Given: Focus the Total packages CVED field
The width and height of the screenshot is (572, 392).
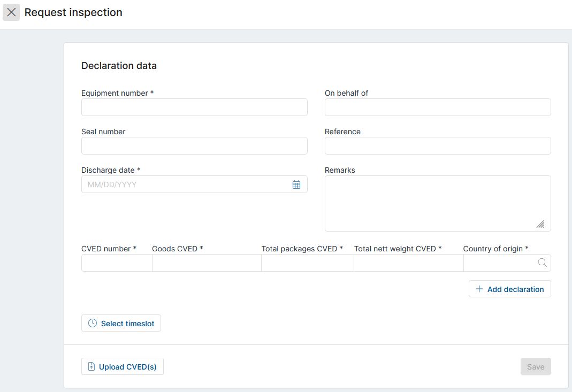Looking at the screenshot, I should pyautogui.click(x=307, y=263).
